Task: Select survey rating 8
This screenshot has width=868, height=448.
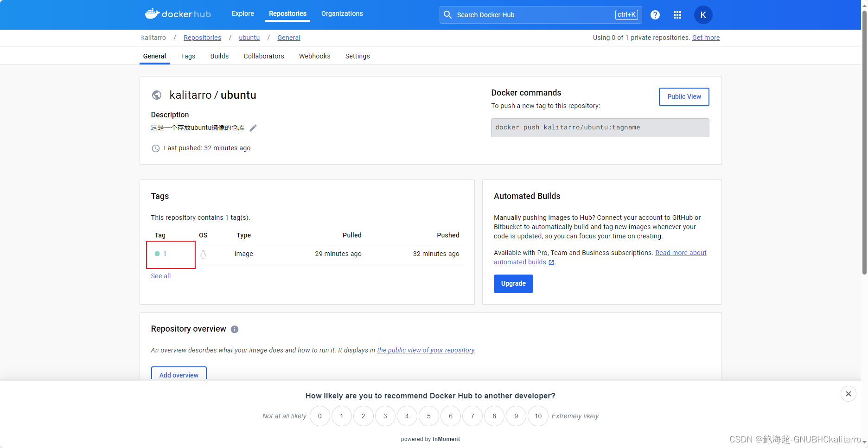Action: click(494, 416)
